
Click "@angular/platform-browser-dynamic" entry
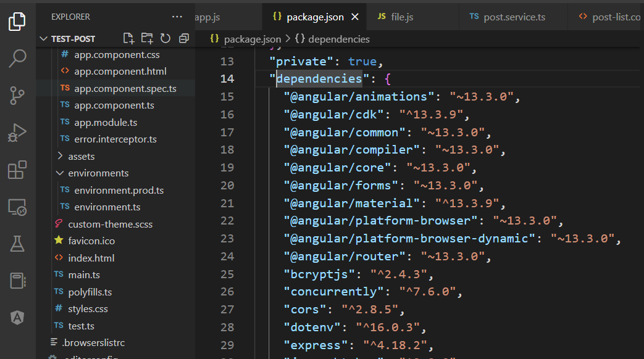tap(409, 239)
